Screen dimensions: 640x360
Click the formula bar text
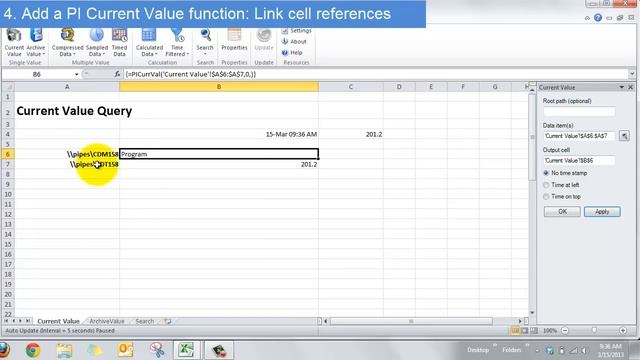191,74
